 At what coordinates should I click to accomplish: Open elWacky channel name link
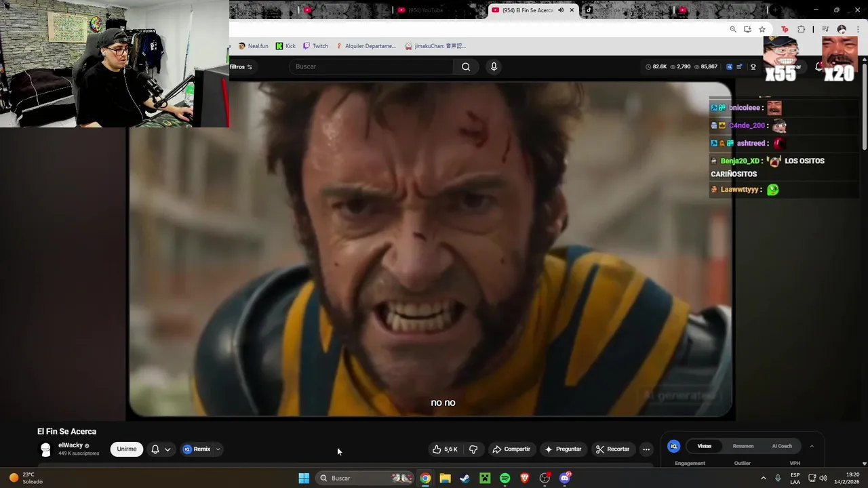tap(71, 445)
